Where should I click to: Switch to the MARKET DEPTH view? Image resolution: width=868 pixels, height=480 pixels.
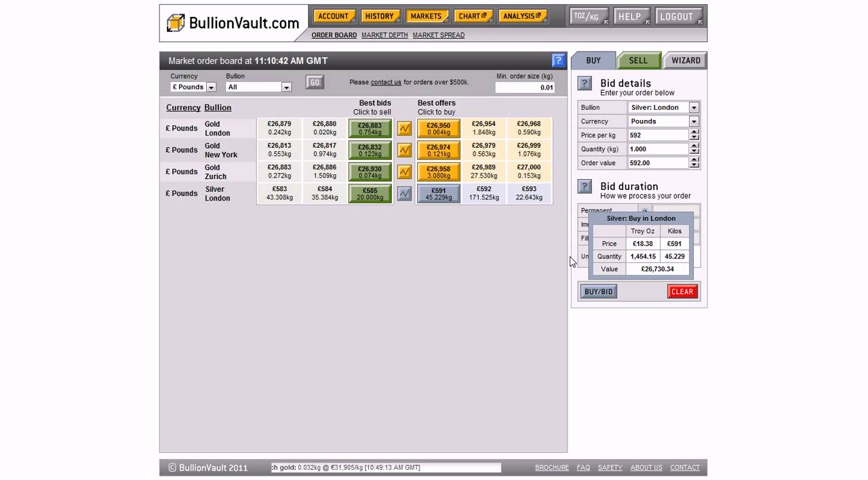(x=384, y=35)
